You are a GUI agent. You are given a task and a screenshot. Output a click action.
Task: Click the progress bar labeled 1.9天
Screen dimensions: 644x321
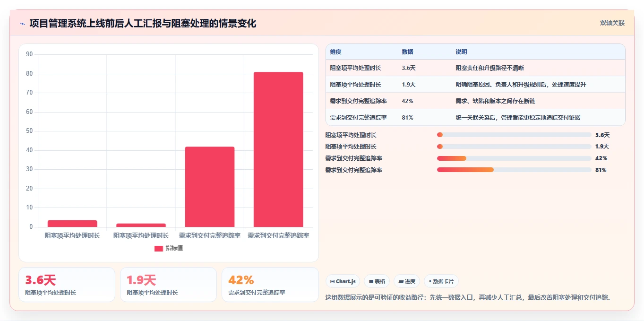[514, 147]
